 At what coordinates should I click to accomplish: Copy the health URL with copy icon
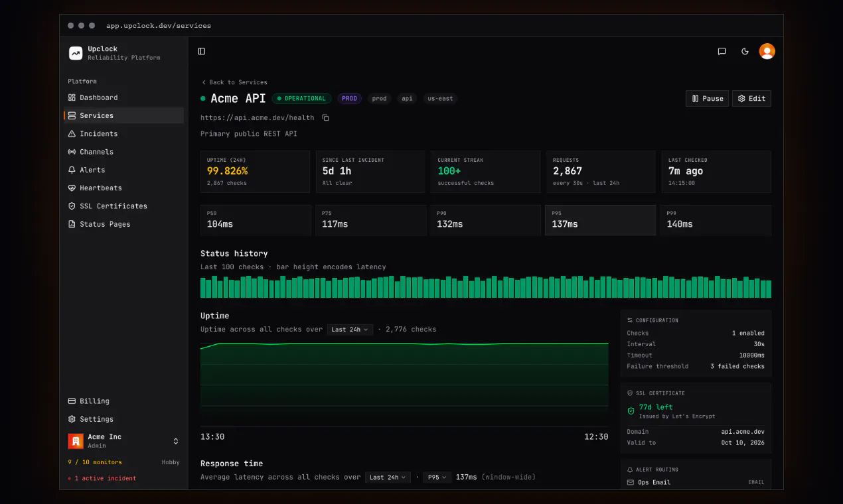tap(326, 117)
